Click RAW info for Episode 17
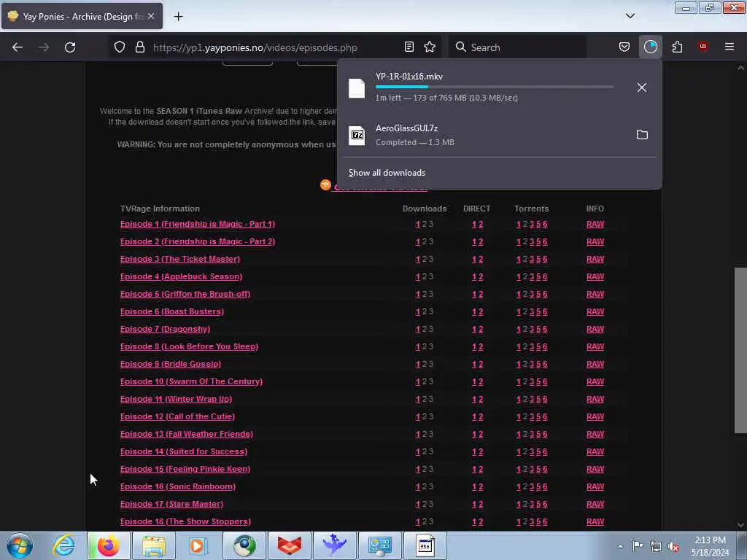 (595, 505)
